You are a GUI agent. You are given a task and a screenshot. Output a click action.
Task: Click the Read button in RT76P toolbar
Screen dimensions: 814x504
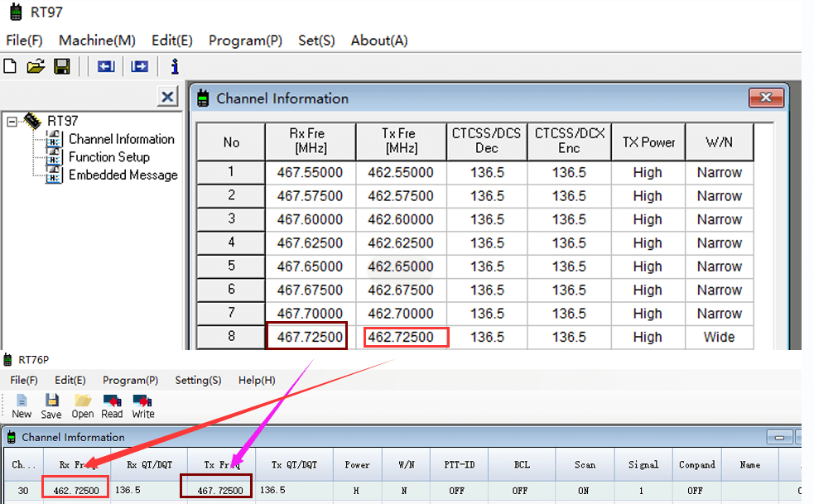point(112,406)
